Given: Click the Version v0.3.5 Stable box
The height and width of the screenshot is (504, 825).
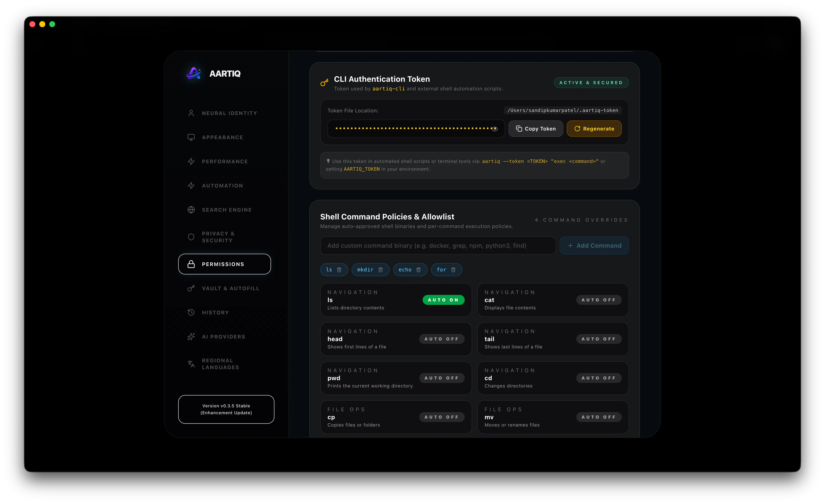Looking at the screenshot, I should [x=226, y=409].
